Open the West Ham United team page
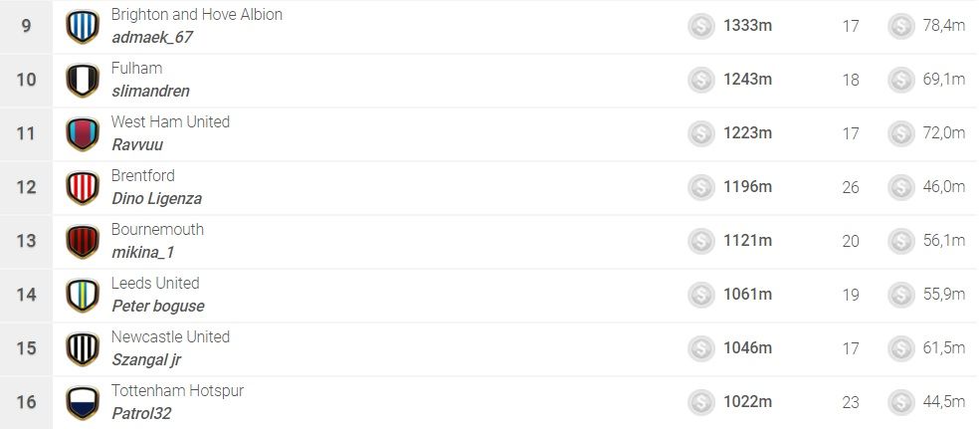The image size is (980, 429). (170, 122)
